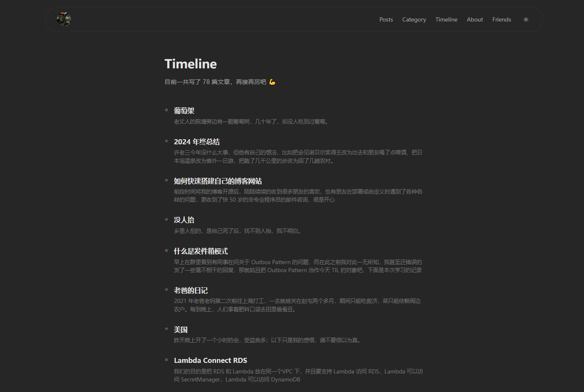Open the post 葡萄架
Image resolution: width=584 pixels, height=392 pixels.
pyautogui.click(x=184, y=110)
